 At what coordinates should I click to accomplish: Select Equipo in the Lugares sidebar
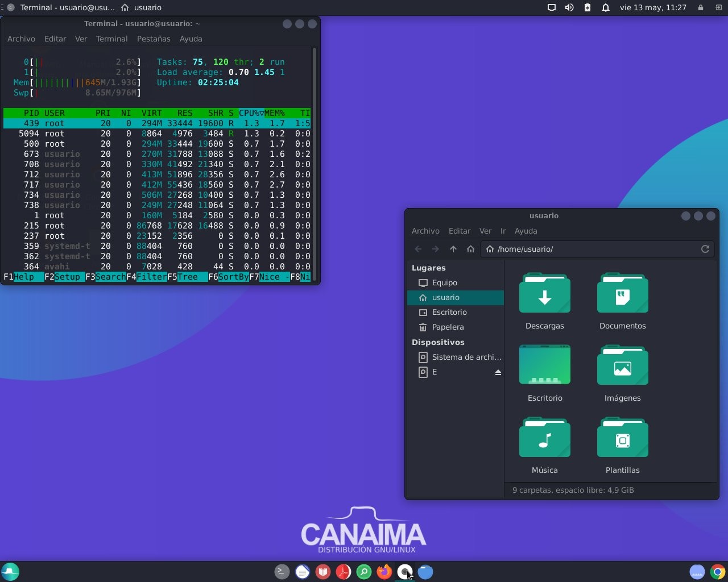tap(456, 282)
